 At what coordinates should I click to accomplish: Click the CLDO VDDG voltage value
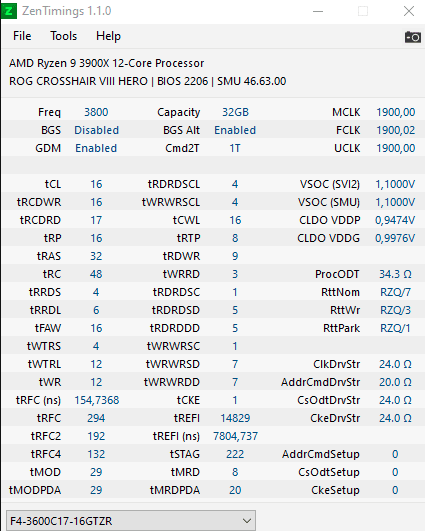(395, 238)
